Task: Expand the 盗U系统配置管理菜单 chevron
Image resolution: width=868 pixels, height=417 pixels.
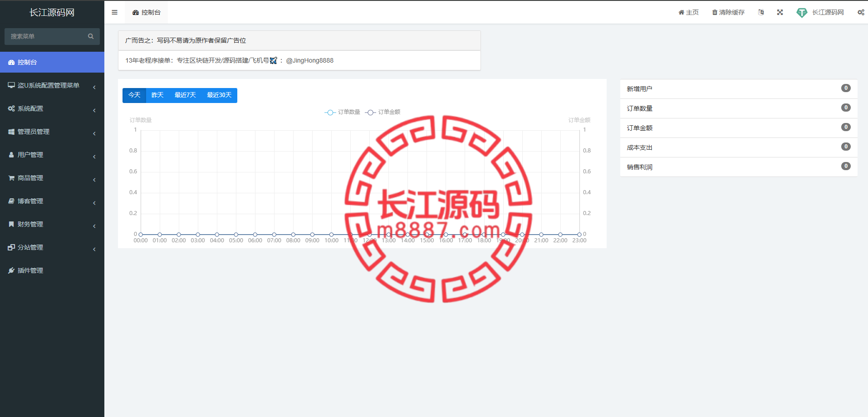Action: 94,87
